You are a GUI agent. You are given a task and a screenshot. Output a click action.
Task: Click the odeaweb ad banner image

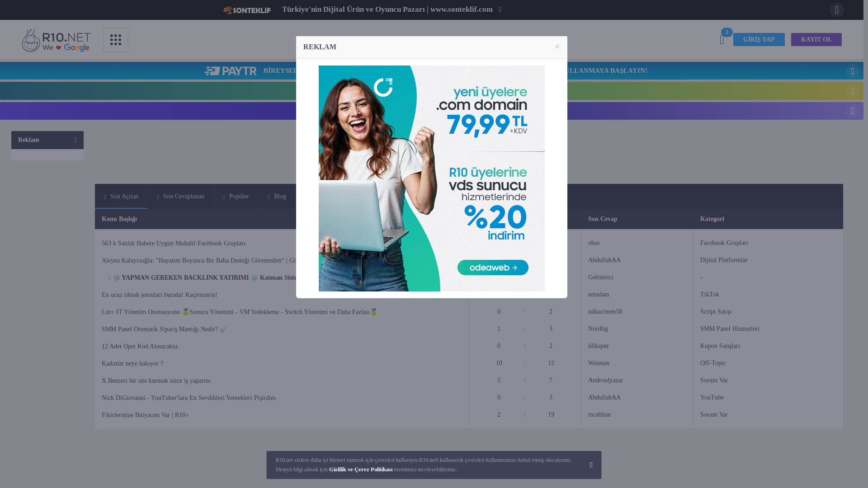432,178
